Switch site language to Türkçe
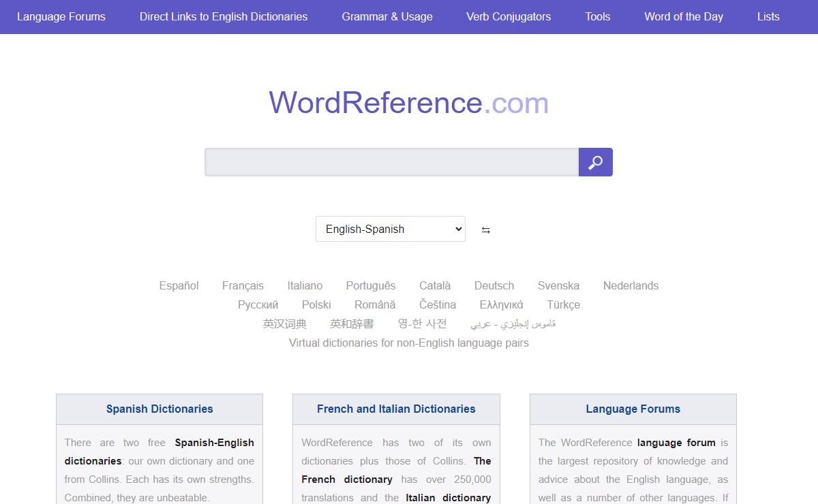The height and width of the screenshot is (504, 818). 564,304
